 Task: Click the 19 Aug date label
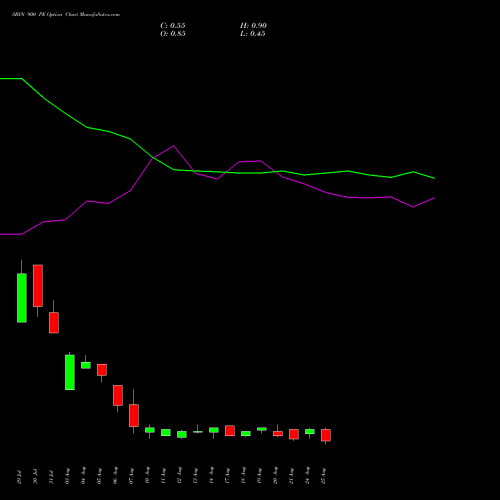[259, 476]
